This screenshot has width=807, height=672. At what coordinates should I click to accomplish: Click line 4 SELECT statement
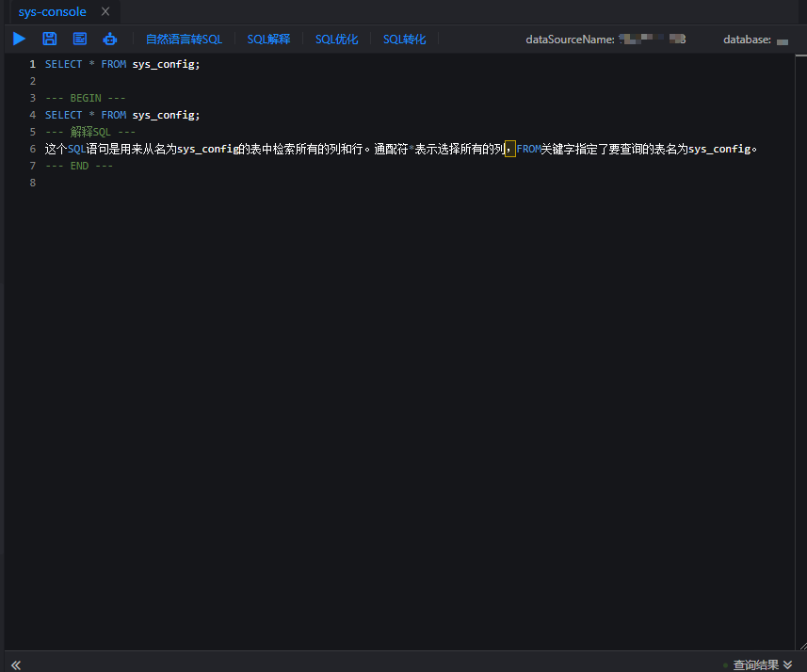[x=122, y=115]
